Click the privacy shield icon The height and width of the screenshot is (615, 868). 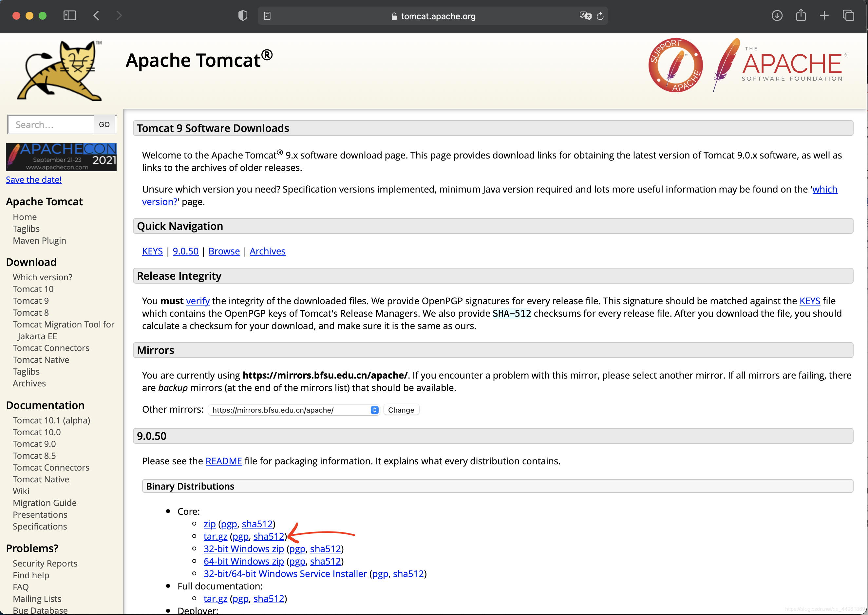click(x=242, y=15)
